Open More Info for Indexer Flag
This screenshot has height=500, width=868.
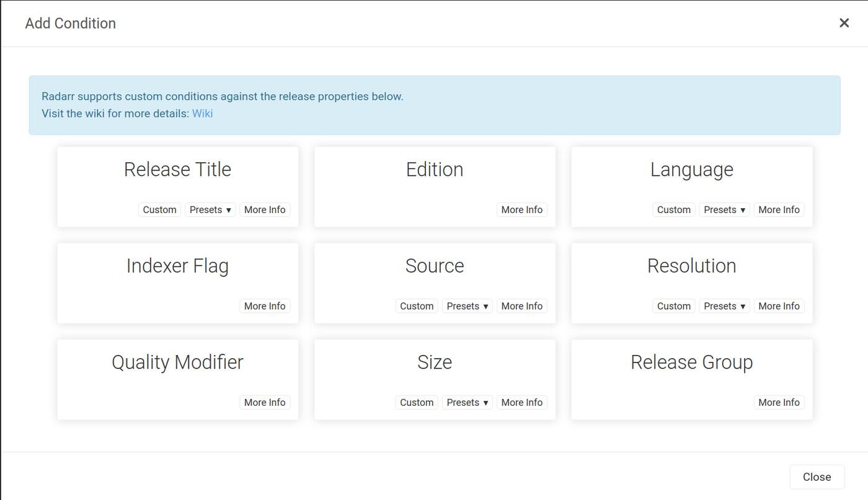point(265,306)
